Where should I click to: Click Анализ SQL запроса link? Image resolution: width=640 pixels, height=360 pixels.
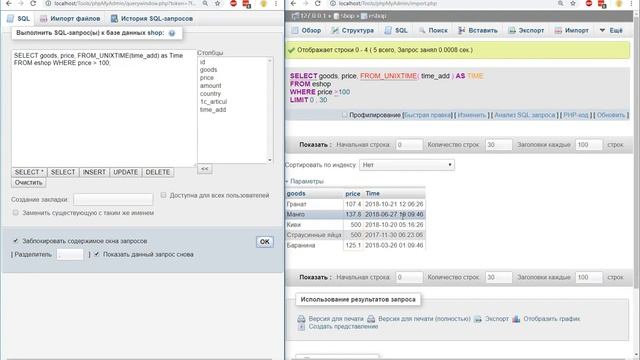[525, 115]
